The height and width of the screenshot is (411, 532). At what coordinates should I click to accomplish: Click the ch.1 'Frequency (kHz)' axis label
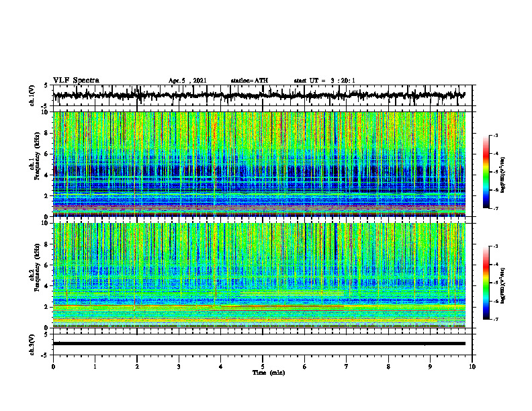coord(37,156)
